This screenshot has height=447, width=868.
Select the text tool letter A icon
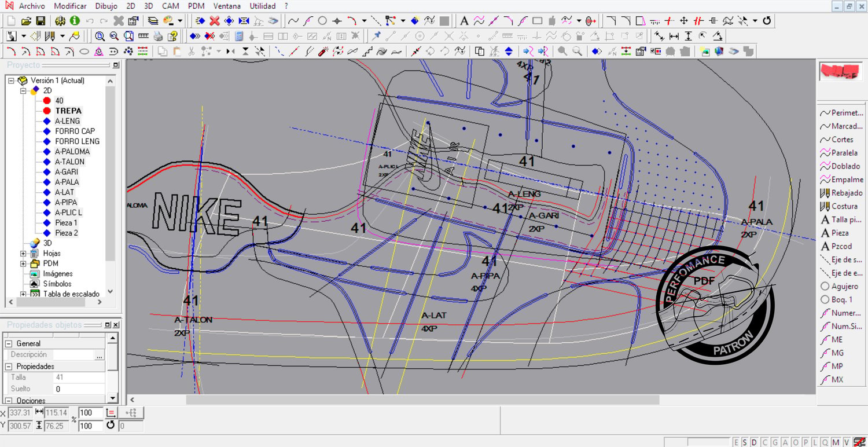tap(464, 21)
